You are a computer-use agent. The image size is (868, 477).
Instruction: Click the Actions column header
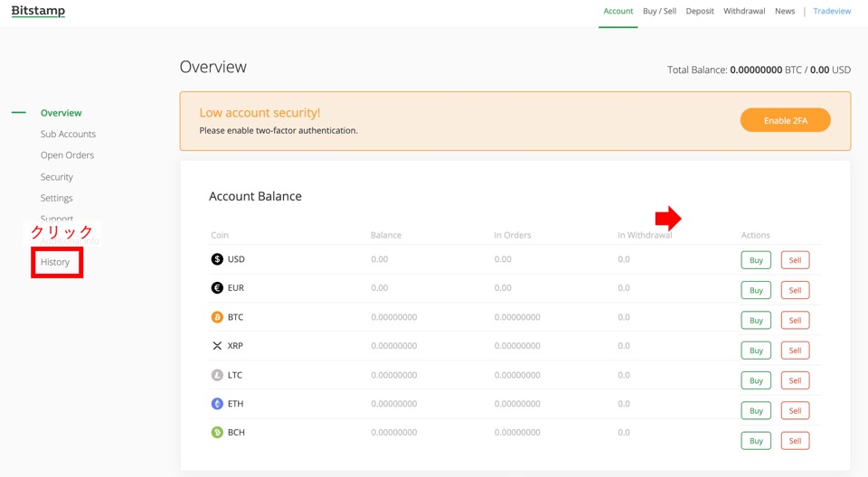click(755, 235)
